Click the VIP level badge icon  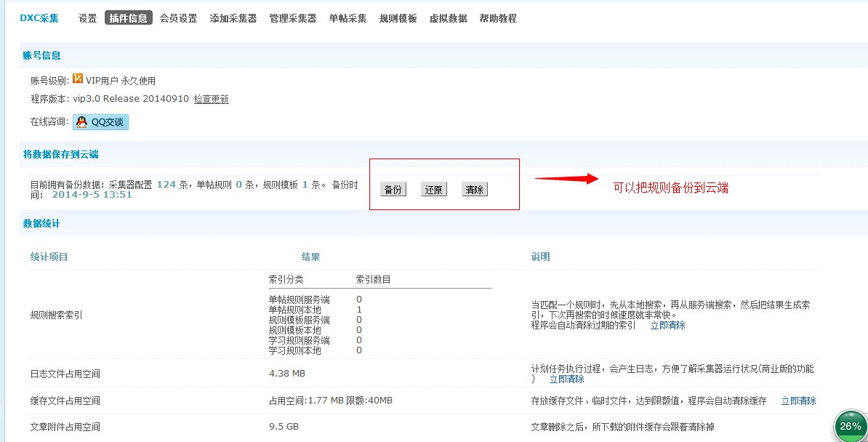78,79
